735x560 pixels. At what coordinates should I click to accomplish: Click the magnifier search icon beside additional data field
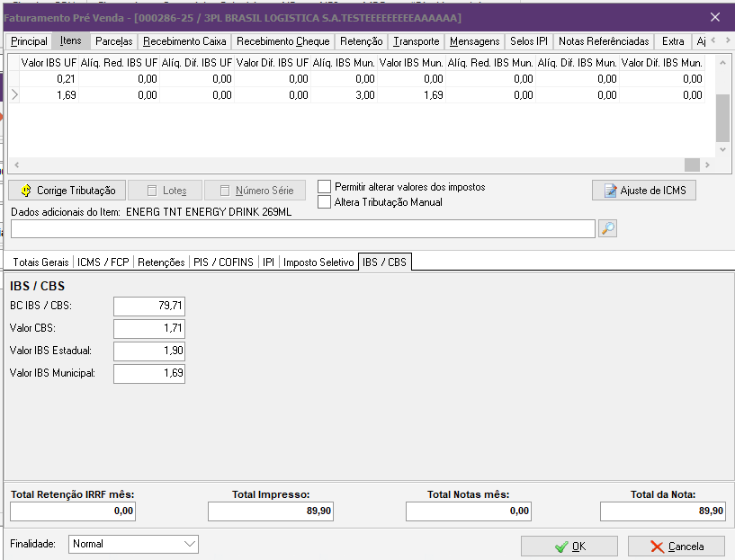tap(607, 228)
